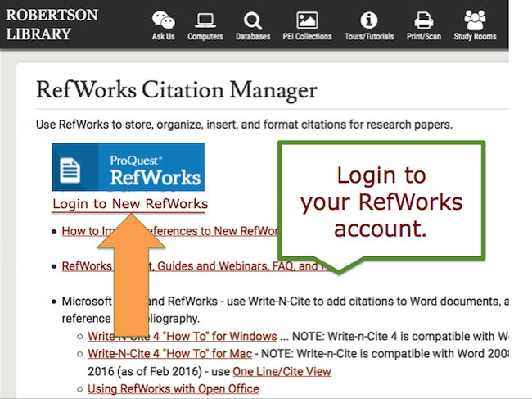Open Databases via the magnifier icon
This screenshot has height=399, width=532.
pyautogui.click(x=253, y=20)
